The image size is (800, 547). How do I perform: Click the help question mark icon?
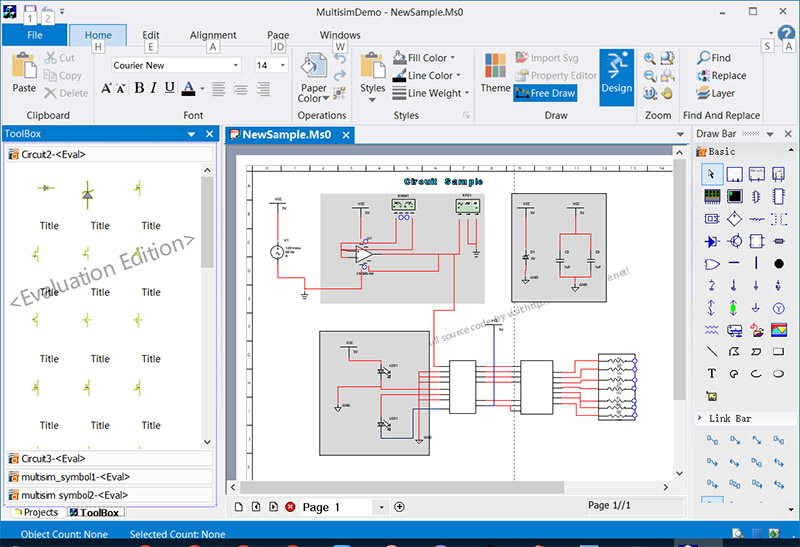coord(786,33)
